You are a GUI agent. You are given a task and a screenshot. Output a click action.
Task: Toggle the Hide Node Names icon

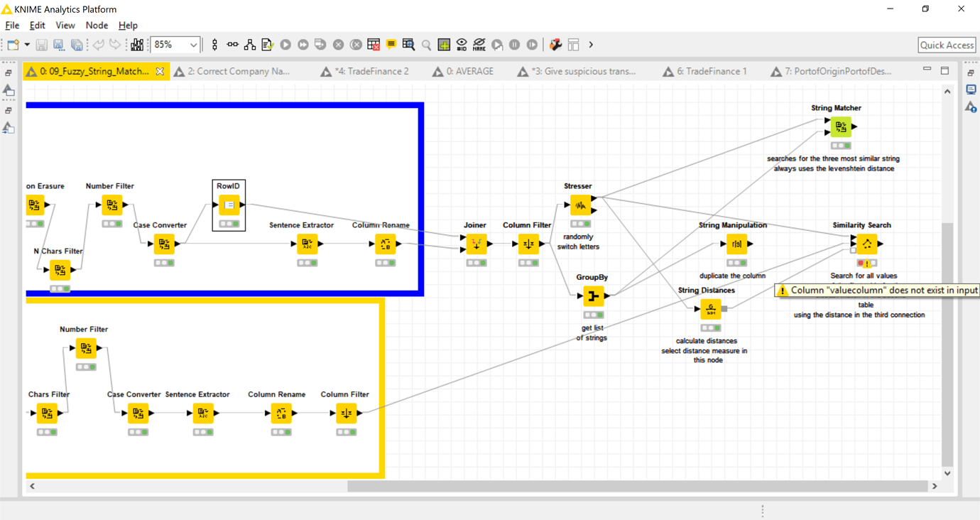click(x=479, y=44)
